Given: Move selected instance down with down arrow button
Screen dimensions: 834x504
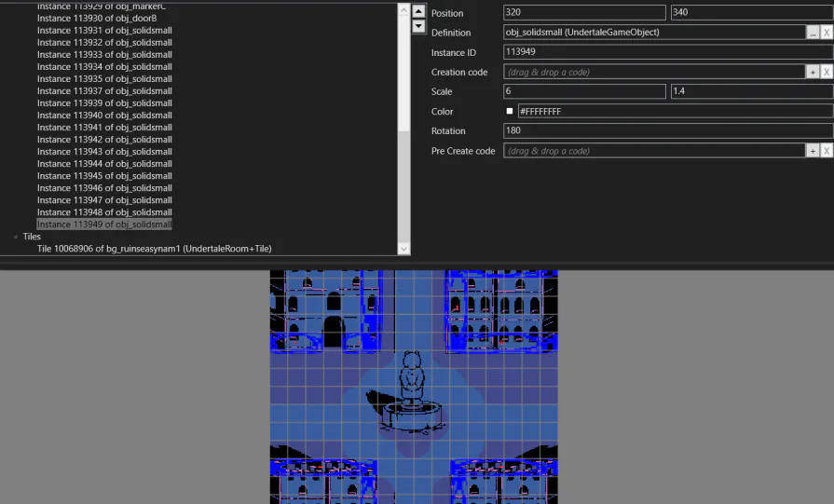Looking at the screenshot, I should [418, 26].
